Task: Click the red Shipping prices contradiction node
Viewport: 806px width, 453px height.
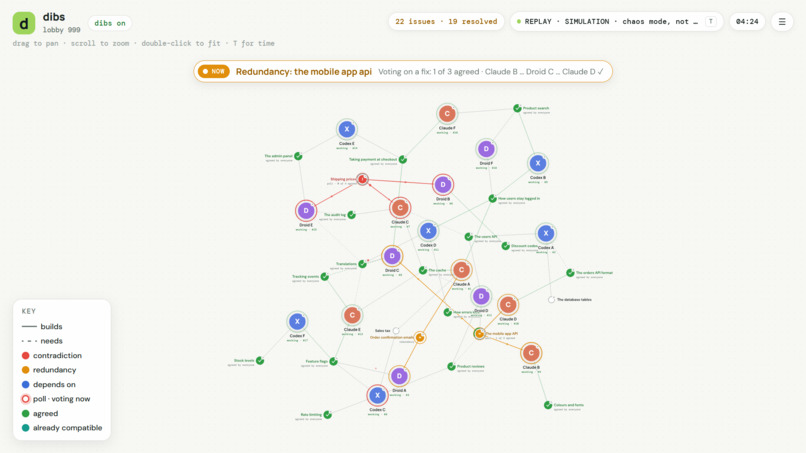Action: tap(362, 179)
